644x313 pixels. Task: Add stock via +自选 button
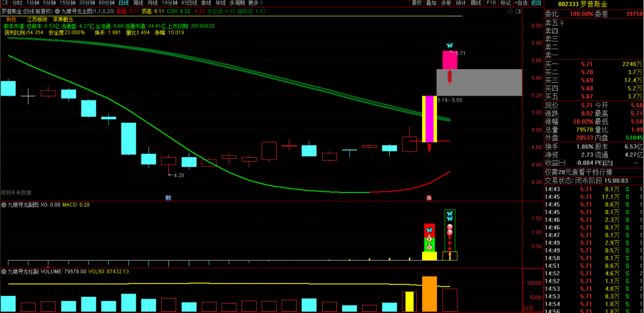(x=520, y=3)
